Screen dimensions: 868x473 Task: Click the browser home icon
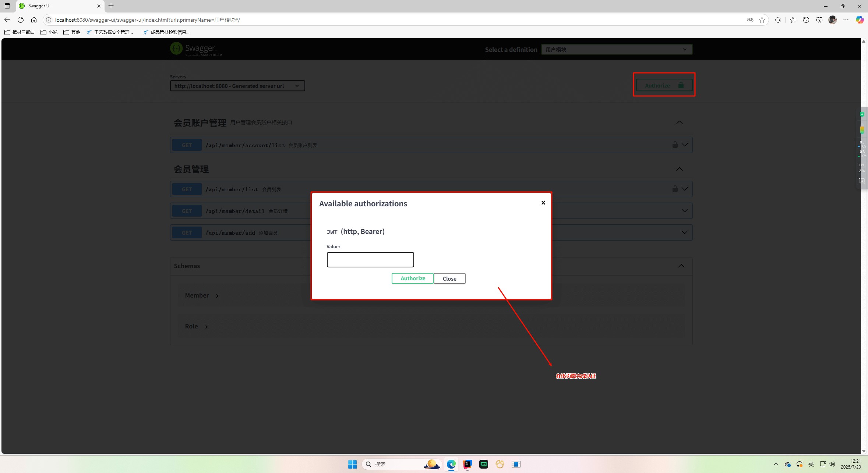[34, 20]
